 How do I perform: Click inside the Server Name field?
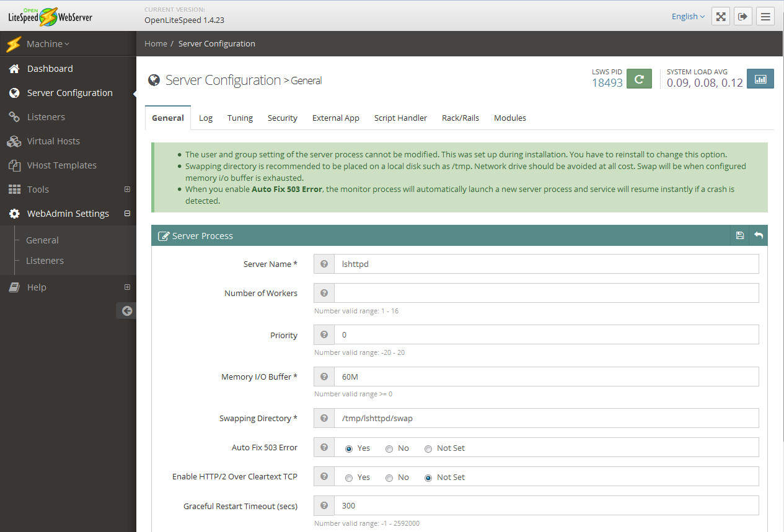coord(547,264)
